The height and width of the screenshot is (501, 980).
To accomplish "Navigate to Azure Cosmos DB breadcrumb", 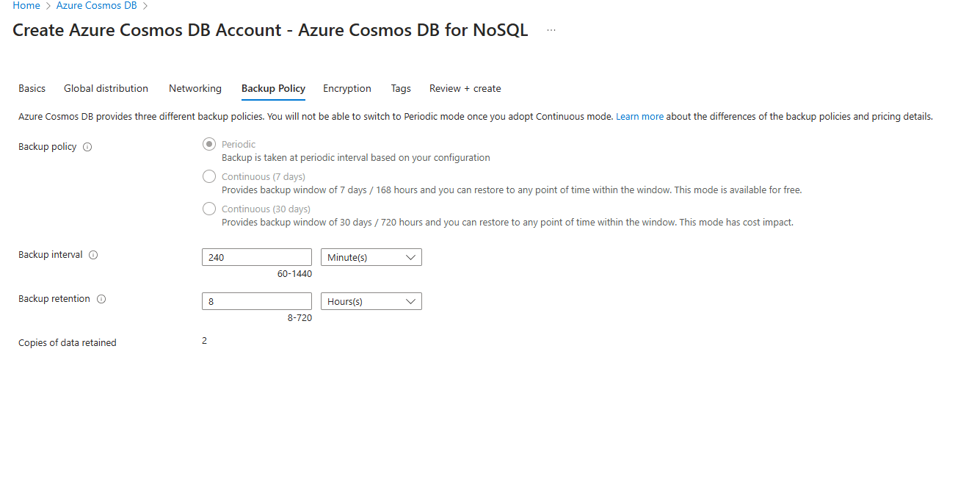I will click(97, 5).
